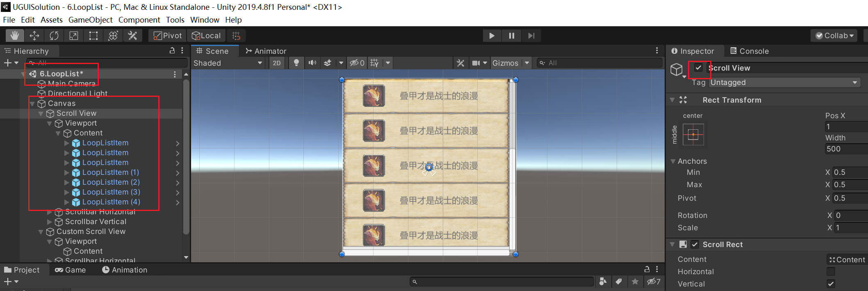The width and height of the screenshot is (868, 291).
Task: Enable the Horizontal scroll checkbox
Action: click(831, 272)
